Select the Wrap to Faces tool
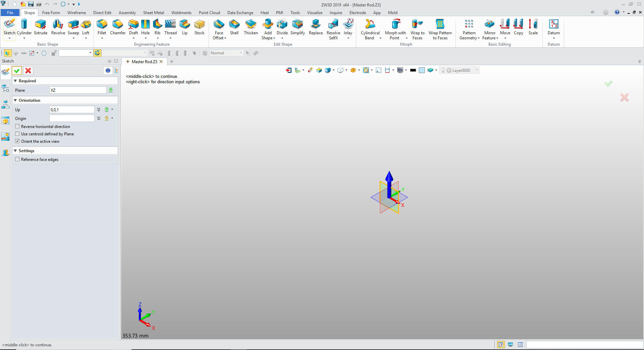 417,30
